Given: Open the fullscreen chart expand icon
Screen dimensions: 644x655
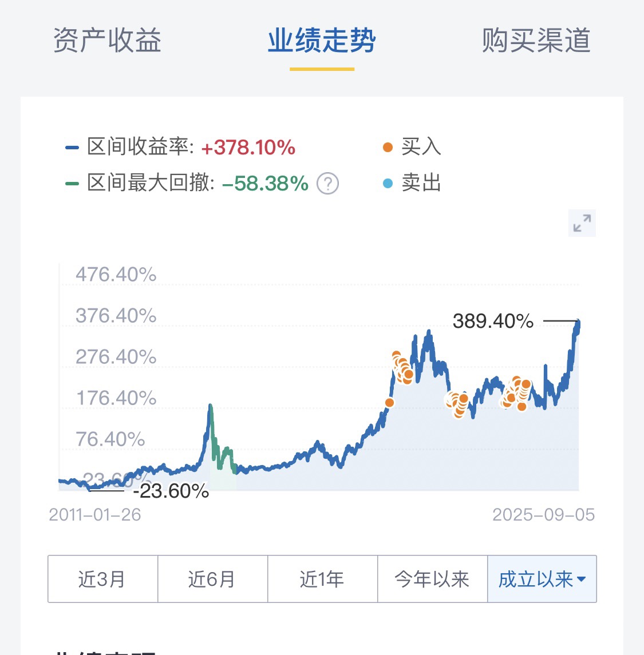Looking at the screenshot, I should pos(582,223).
